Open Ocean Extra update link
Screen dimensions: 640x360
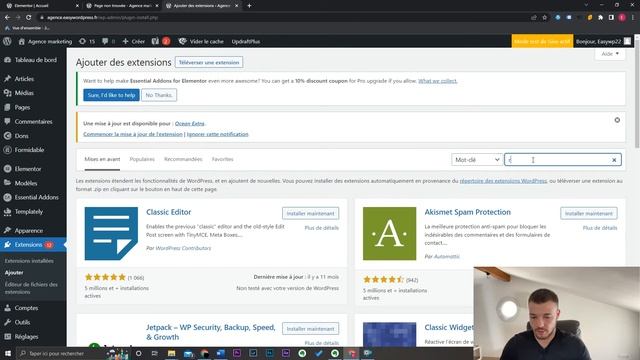click(x=189, y=123)
